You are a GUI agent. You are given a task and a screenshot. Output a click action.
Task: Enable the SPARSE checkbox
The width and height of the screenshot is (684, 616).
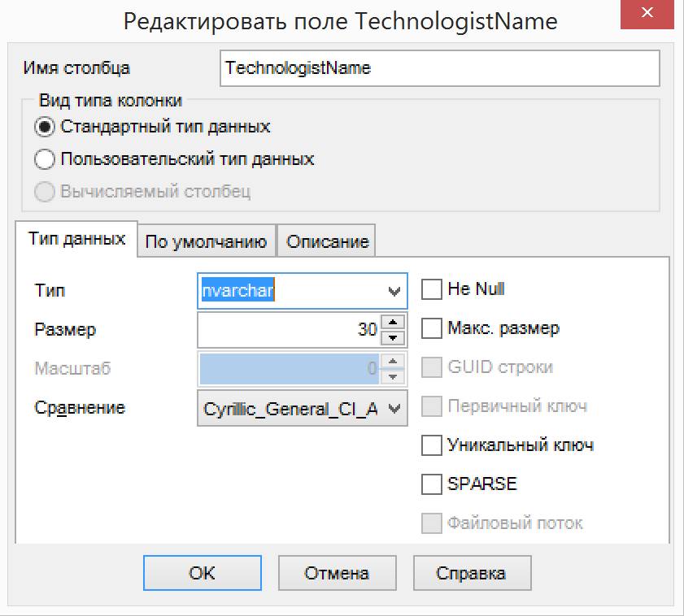432,484
